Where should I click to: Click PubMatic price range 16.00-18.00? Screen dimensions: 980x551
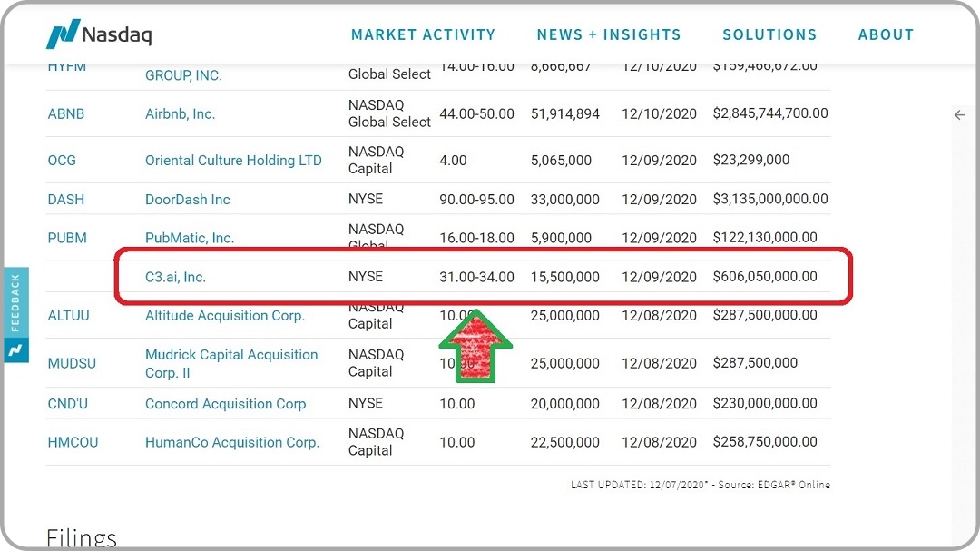[477, 239]
